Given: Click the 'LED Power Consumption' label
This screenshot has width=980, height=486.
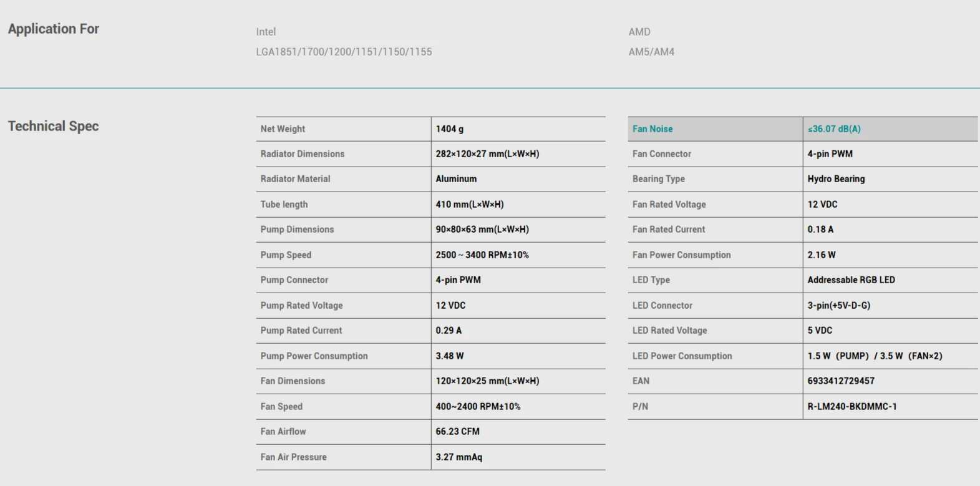Looking at the screenshot, I should click(x=682, y=356).
